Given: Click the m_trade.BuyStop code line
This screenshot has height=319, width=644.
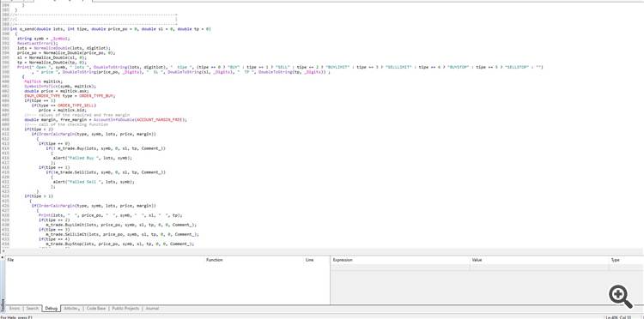Looking at the screenshot, I should pos(120,244).
